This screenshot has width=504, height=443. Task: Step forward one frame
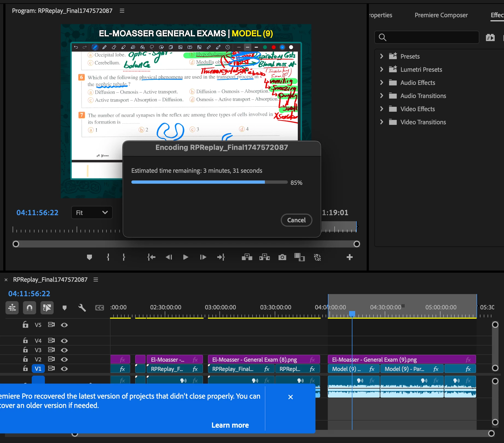pos(203,257)
